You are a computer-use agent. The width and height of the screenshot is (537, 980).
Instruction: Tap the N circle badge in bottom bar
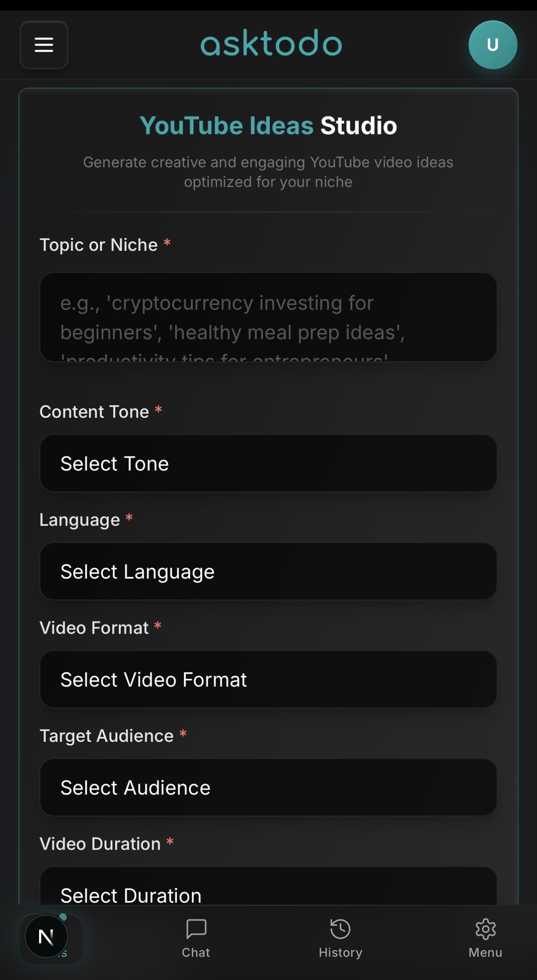click(46, 936)
